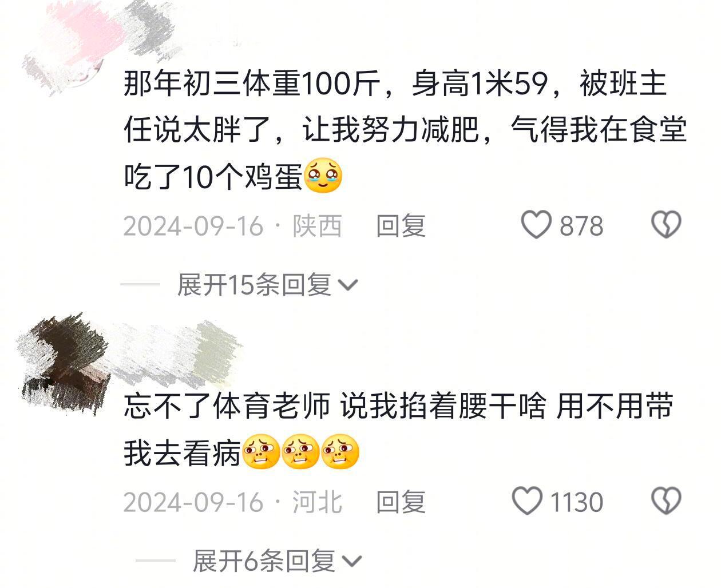Expand 展开6条回复 replies
The width and height of the screenshot is (721, 588).
tap(278, 561)
